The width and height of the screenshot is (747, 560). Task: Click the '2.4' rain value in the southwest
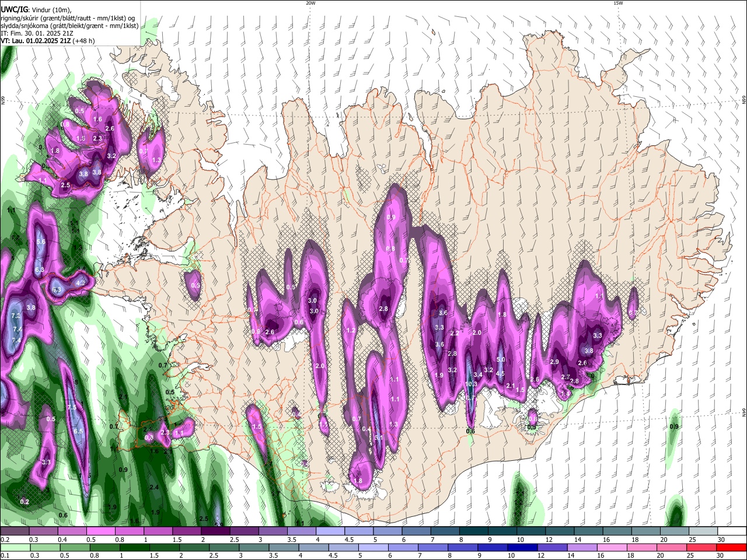point(154,488)
